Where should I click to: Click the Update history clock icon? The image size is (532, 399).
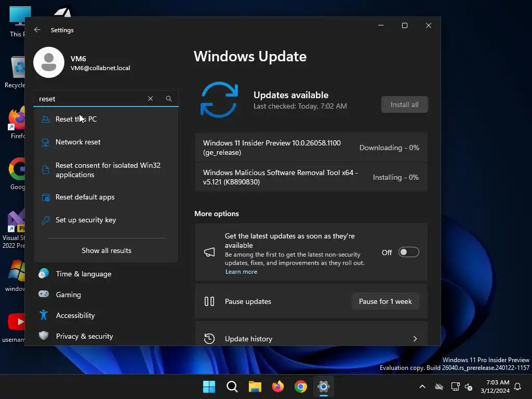209,339
